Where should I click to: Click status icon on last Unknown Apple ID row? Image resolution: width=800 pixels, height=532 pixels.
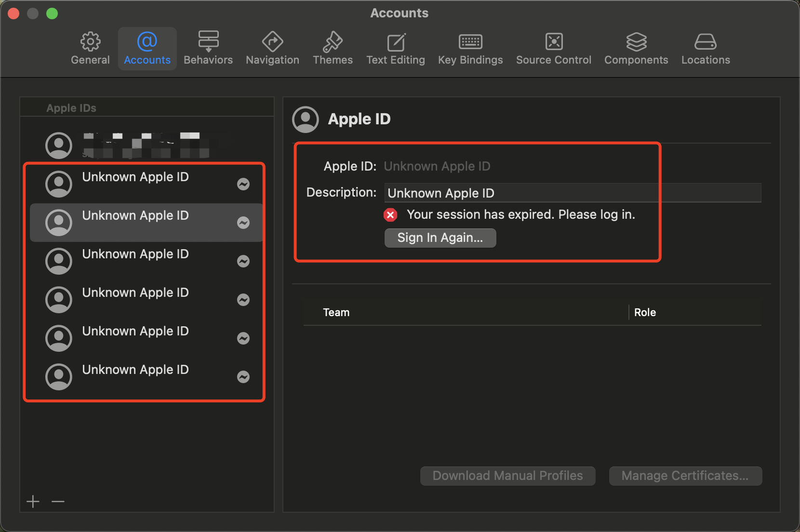tap(243, 377)
